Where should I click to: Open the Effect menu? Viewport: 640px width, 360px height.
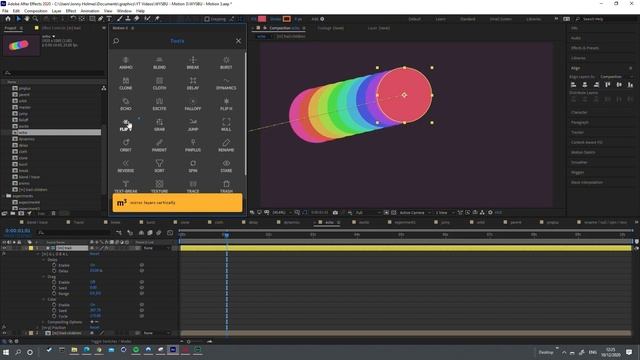tap(71, 11)
